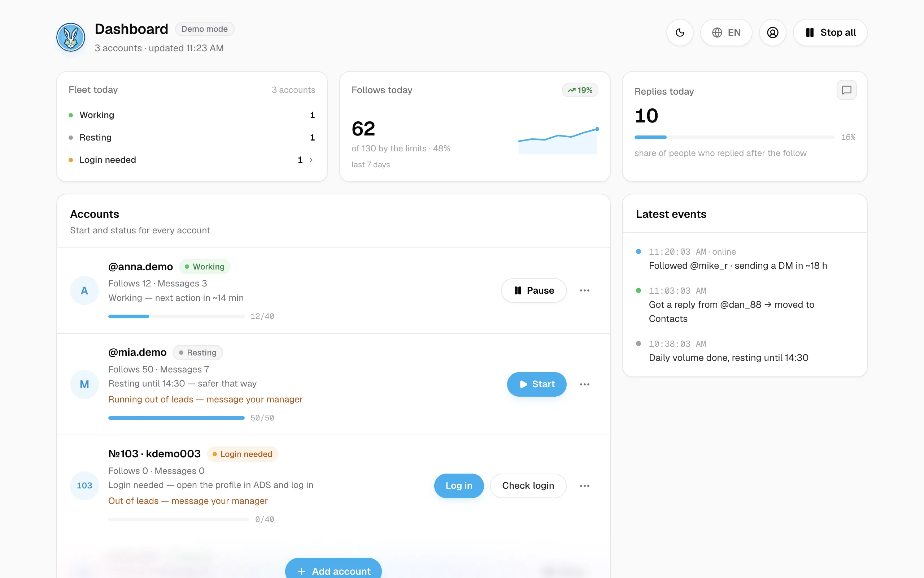
Task: Click the rabbit logo avatar
Action: pyautogui.click(x=71, y=37)
